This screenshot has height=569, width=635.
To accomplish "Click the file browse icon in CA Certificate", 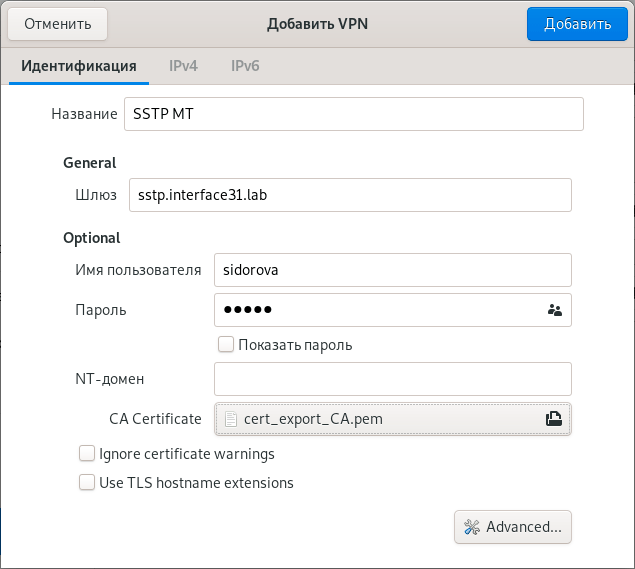I will (x=552, y=419).
